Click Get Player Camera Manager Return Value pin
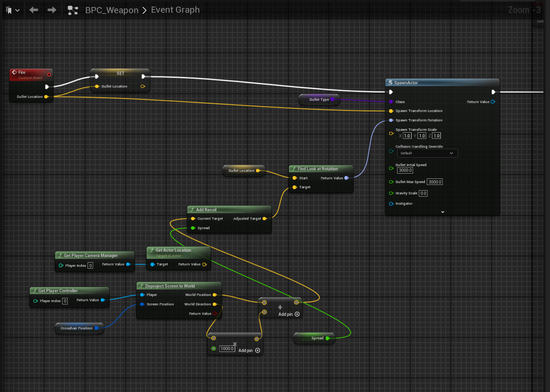Image resolution: width=550 pixels, height=392 pixels. click(x=128, y=264)
